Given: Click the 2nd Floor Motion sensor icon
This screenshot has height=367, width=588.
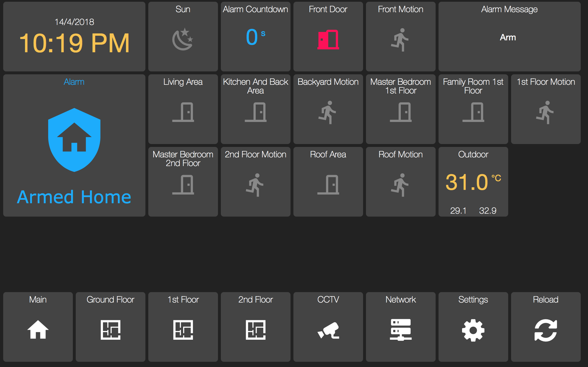Looking at the screenshot, I should [255, 185].
